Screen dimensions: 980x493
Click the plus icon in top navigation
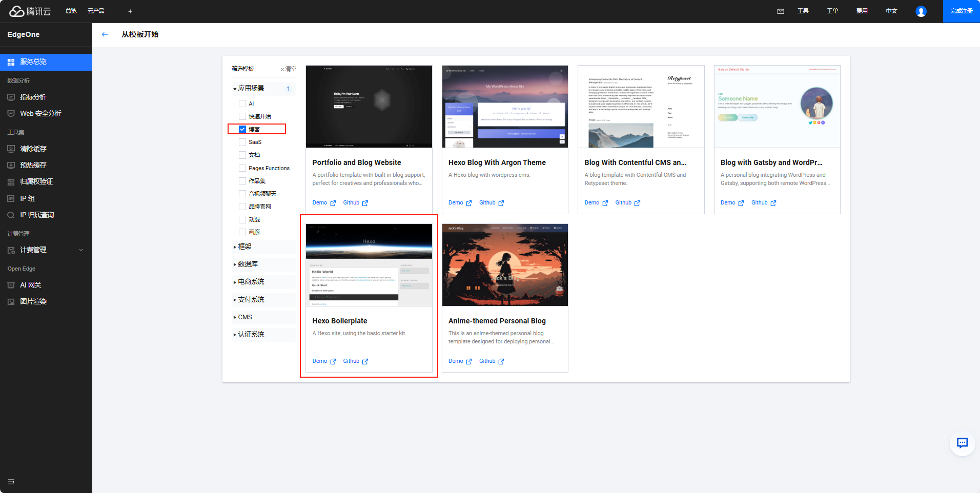click(x=130, y=11)
